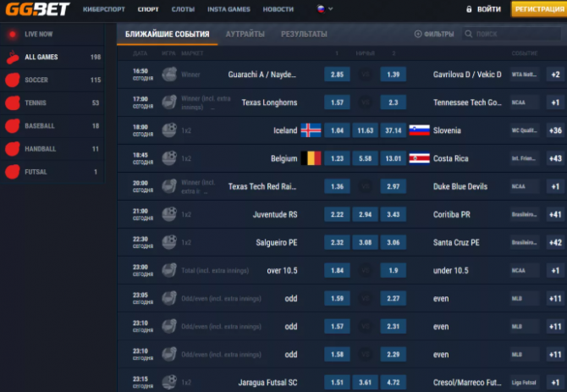Select the Soccer sport icon
This screenshot has height=392, width=567.
coord(13,80)
